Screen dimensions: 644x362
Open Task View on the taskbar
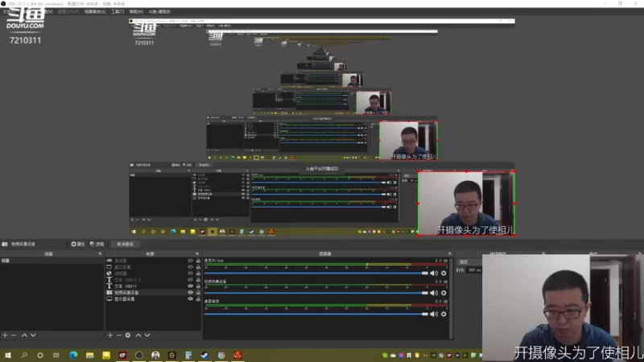56,356
